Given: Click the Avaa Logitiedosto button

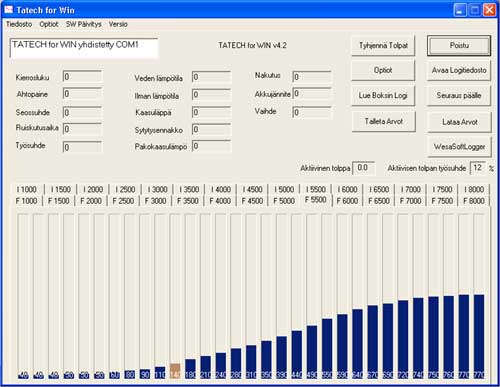Looking at the screenshot, I should (x=459, y=70).
